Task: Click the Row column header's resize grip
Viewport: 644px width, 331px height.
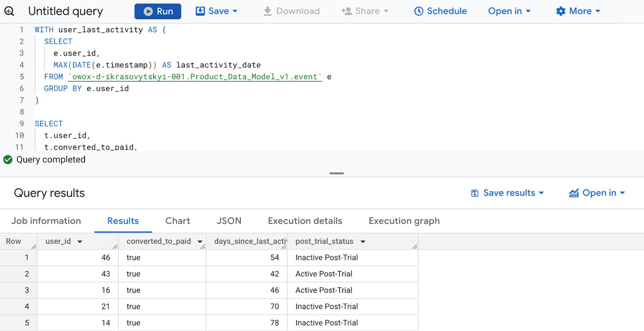Action: coord(34,246)
